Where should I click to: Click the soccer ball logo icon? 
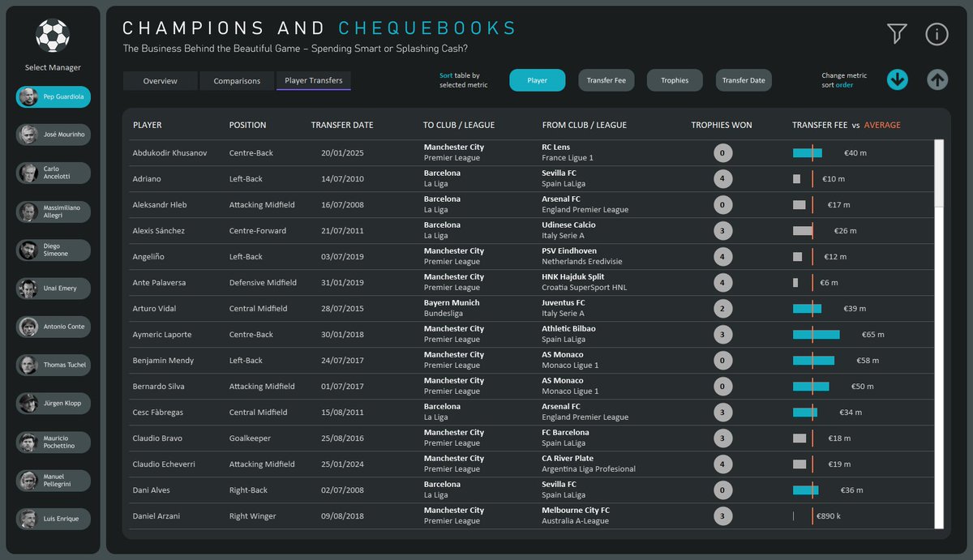(x=53, y=36)
